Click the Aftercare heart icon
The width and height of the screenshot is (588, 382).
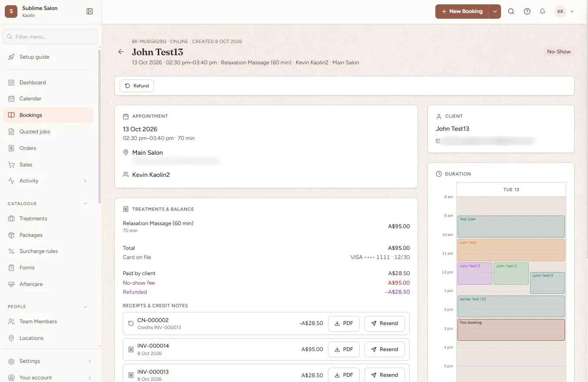(11, 284)
